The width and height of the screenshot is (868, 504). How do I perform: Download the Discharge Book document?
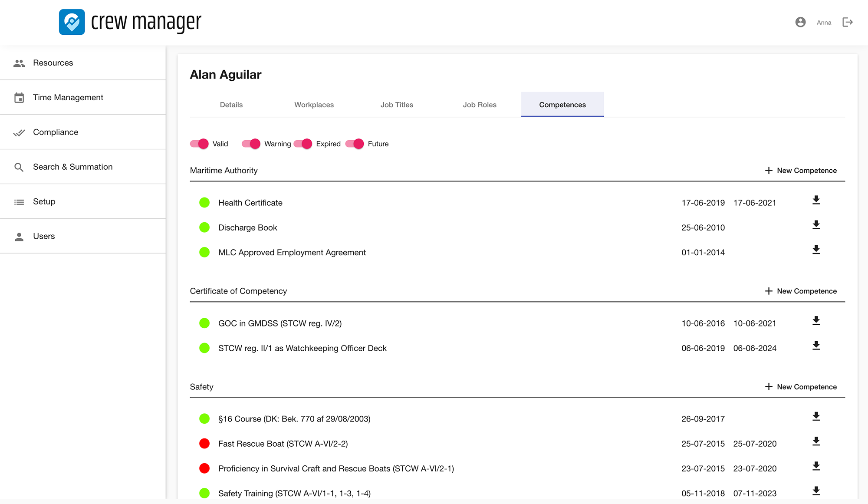click(816, 225)
